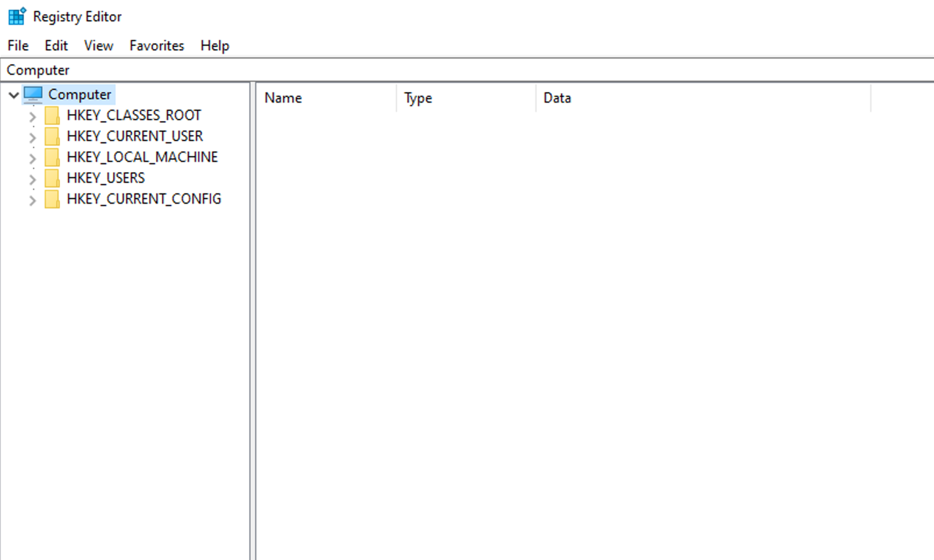
Task: Click the Computer monitor icon in tree
Action: (33, 94)
